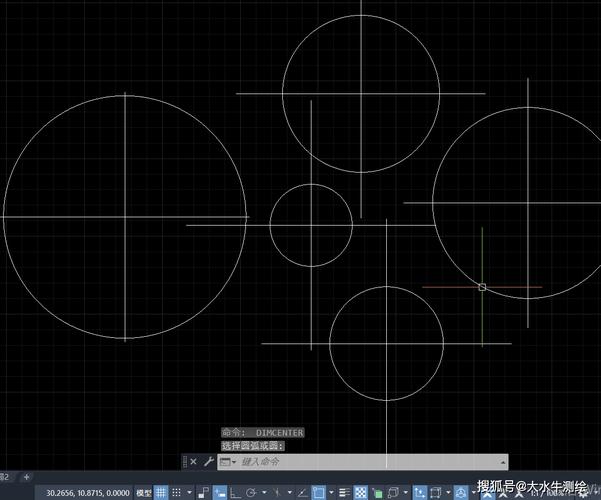Click the coordinates readout 30.2656, 10.8715
This screenshot has height=500, width=601.
tap(88, 492)
